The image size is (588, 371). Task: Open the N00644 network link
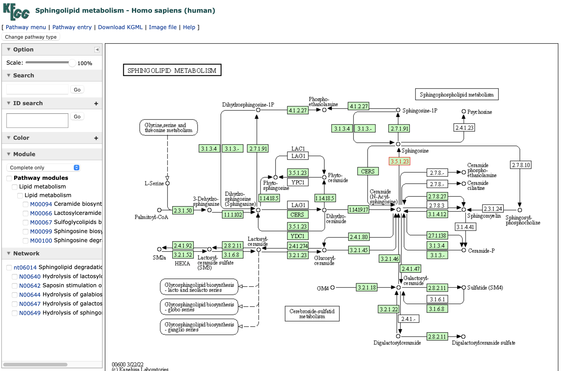coord(30,295)
